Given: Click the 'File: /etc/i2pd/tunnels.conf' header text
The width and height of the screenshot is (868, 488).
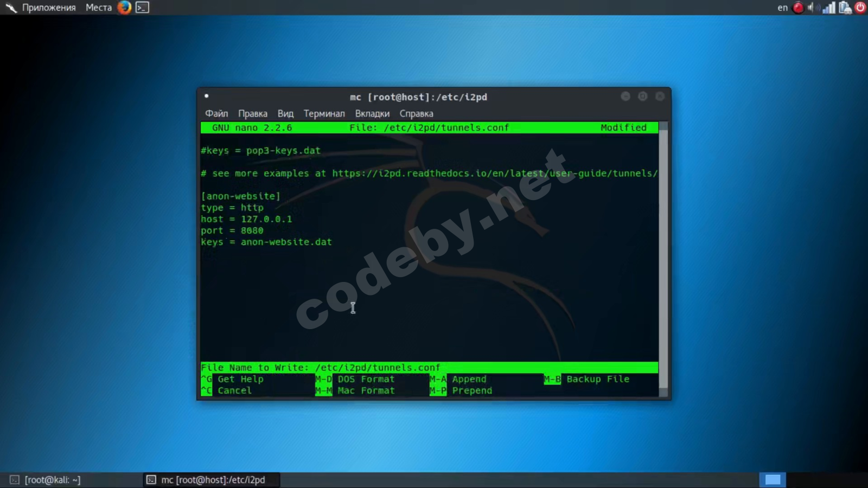Looking at the screenshot, I should click(429, 128).
